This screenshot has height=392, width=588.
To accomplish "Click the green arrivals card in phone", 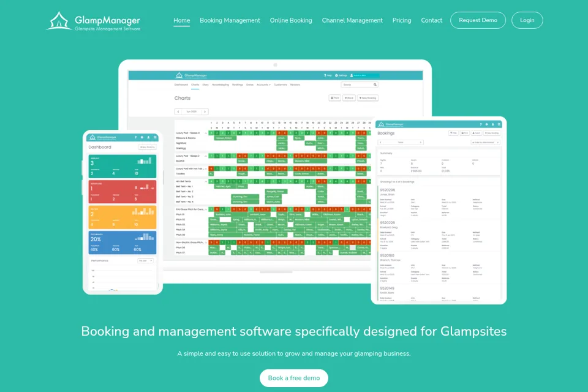I will 123,166.
